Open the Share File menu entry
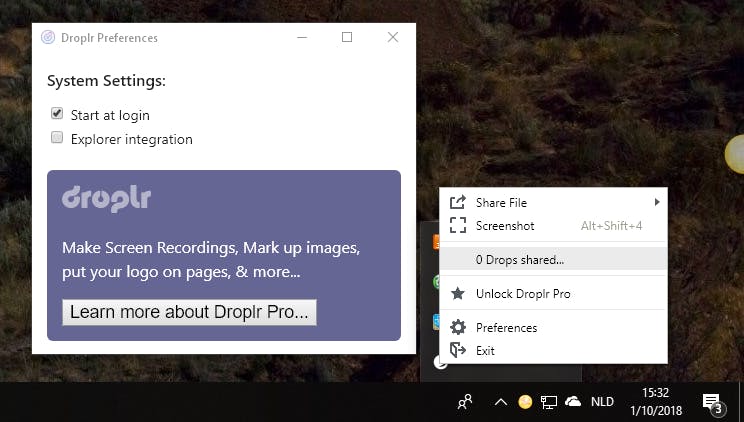744x422 pixels. (x=553, y=203)
